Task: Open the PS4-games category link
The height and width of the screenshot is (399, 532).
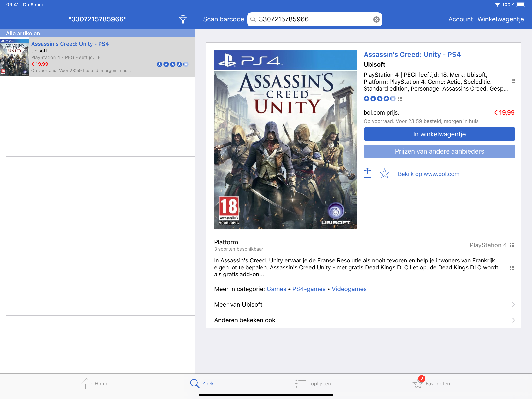Action: (x=309, y=289)
